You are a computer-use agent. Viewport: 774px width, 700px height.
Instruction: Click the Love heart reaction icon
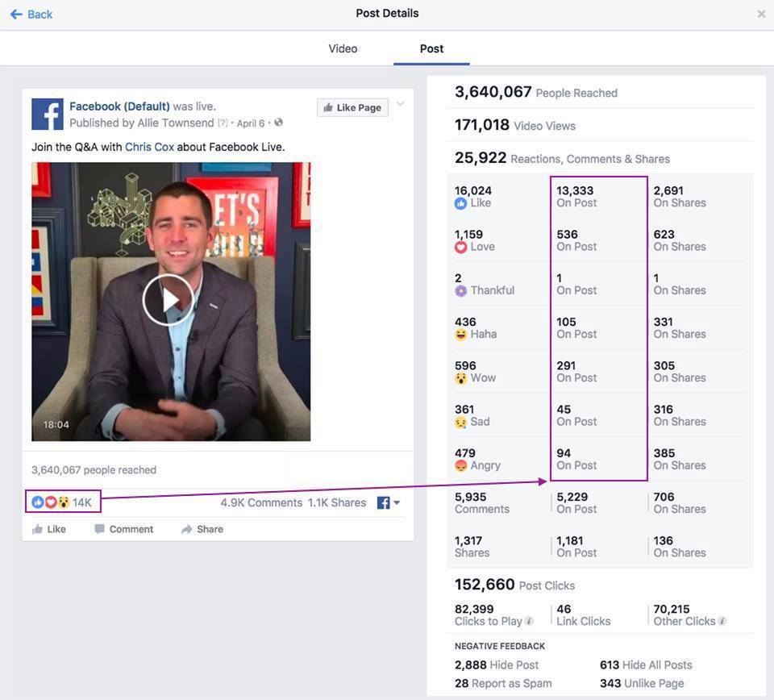(x=460, y=248)
